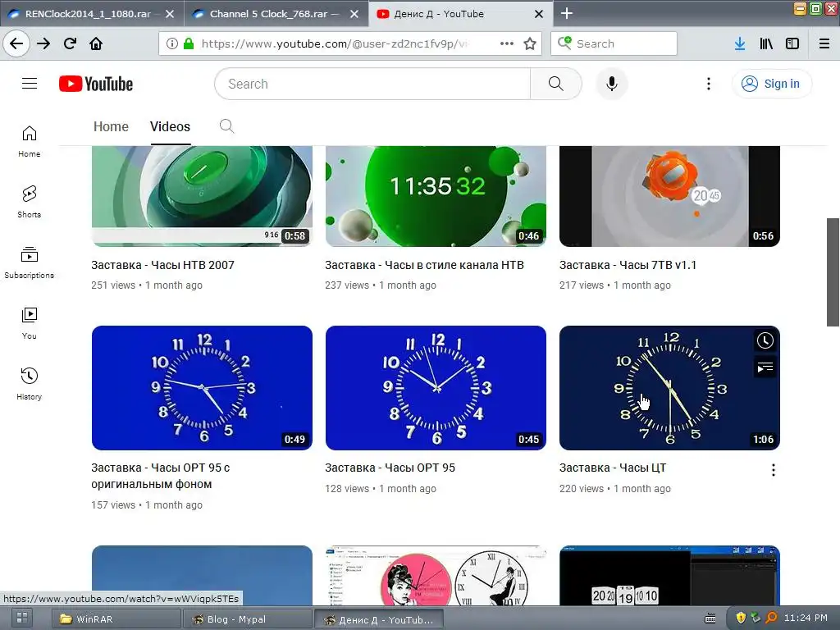
Task: Switch to WinRAR in the taskbar
Action: coord(116,619)
